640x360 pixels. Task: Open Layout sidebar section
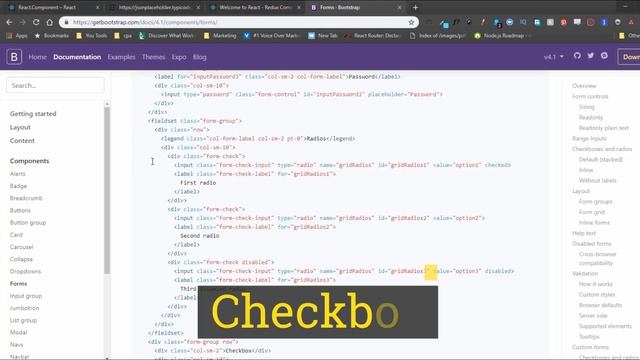click(20, 127)
